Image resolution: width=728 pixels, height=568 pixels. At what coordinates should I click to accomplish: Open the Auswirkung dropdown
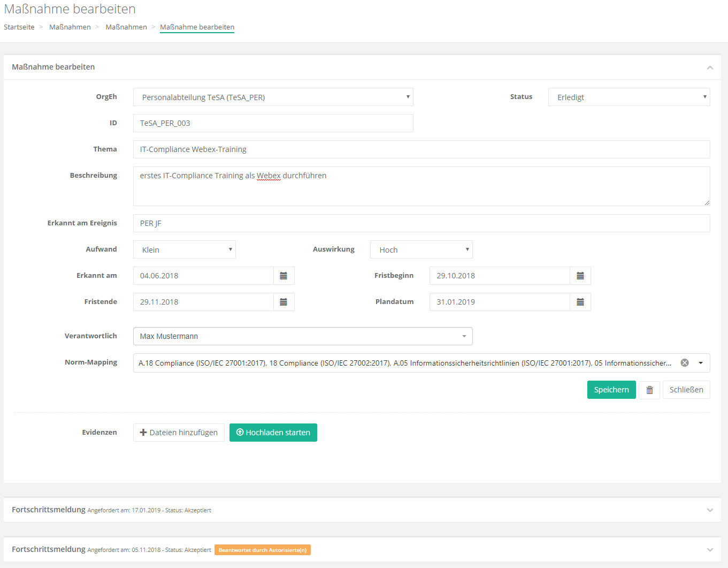point(421,249)
